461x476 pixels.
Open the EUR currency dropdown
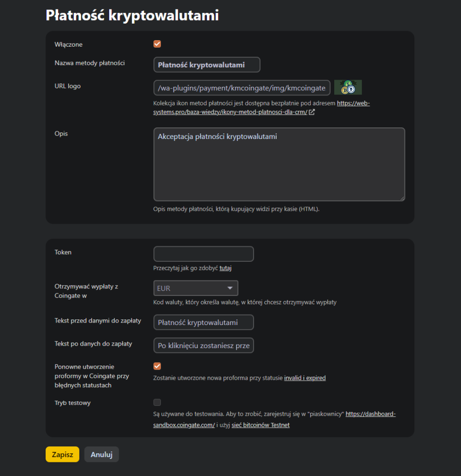coord(195,288)
